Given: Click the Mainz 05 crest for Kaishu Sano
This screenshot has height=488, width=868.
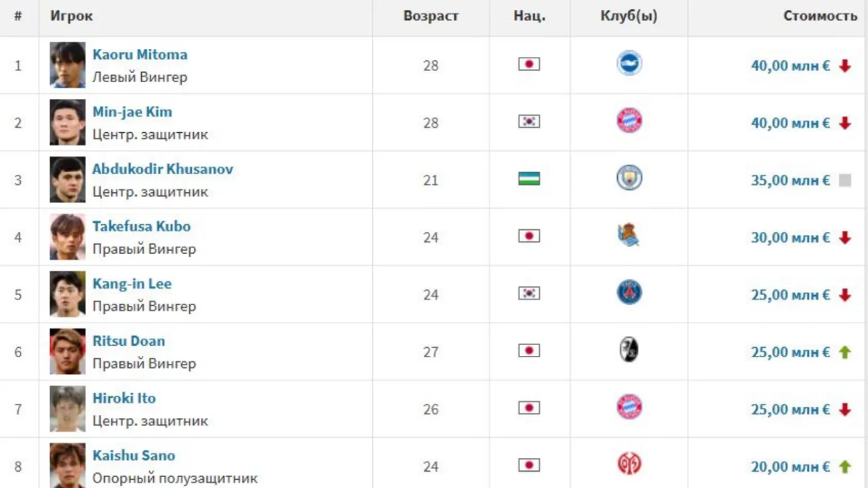Looking at the screenshot, I should pyautogui.click(x=629, y=464).
